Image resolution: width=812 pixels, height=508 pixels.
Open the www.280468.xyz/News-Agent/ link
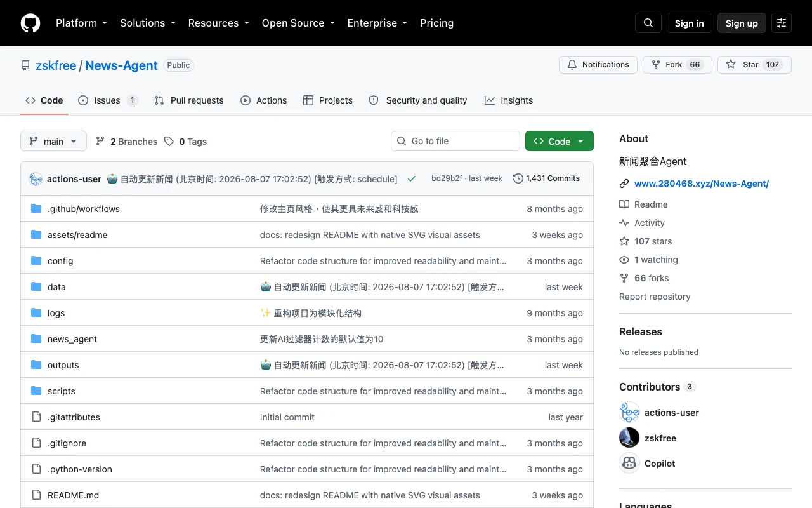pos(702,184)
